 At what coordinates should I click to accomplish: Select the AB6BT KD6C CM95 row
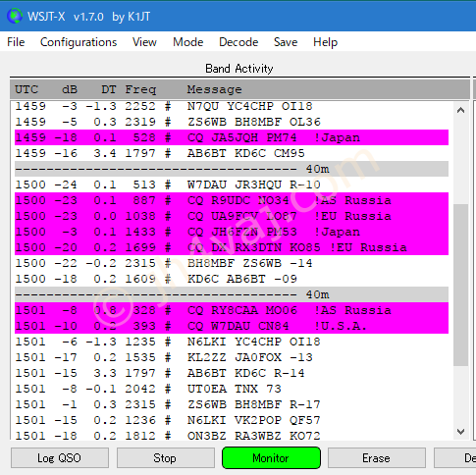pyautogui.click(x=232, y=153)
